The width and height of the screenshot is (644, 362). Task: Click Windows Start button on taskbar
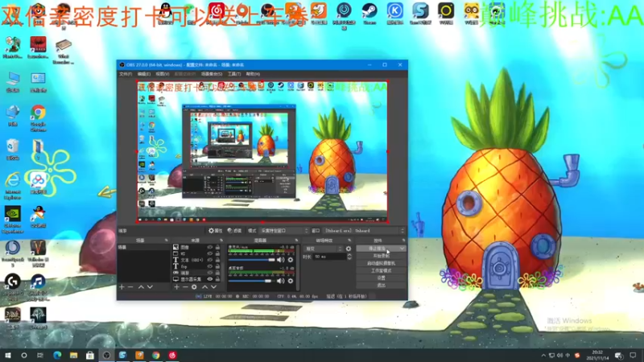tap(8, 355)
